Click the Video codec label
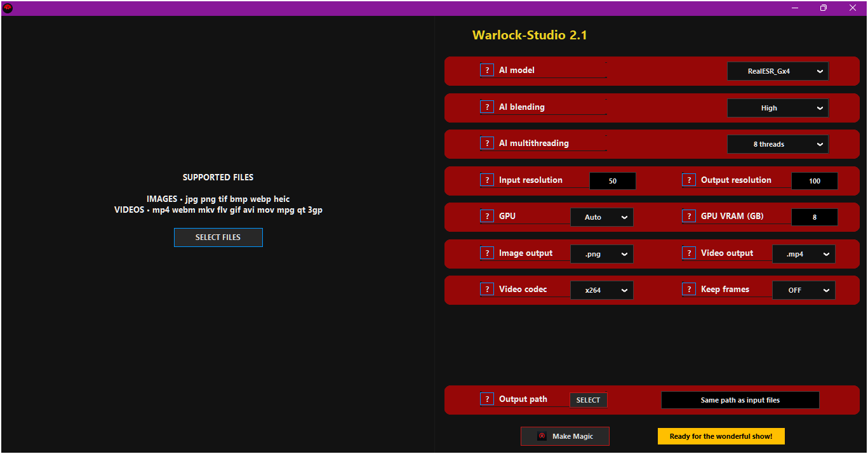 (523, 290)
